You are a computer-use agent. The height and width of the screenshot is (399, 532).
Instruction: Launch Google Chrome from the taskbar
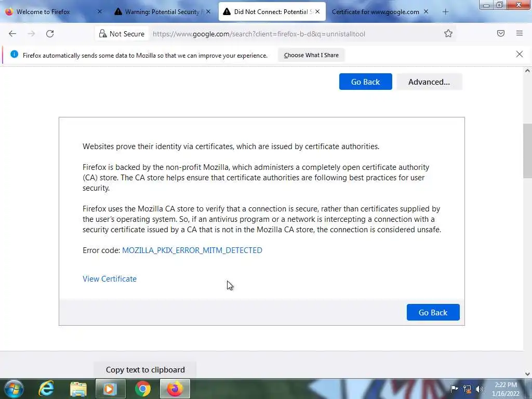click(x=143, y=389)
